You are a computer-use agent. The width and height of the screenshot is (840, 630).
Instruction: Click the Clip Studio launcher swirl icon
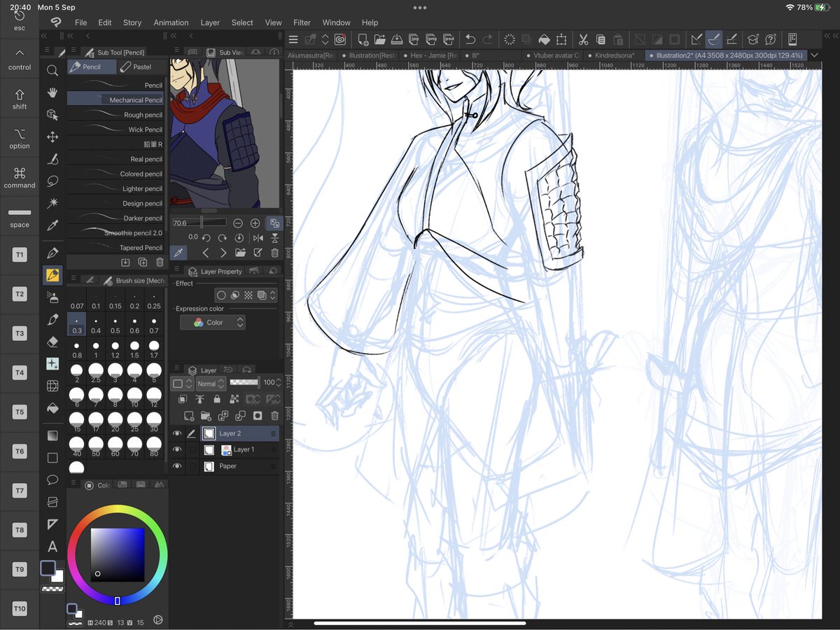pyautogui.click(x=339, y=40)
